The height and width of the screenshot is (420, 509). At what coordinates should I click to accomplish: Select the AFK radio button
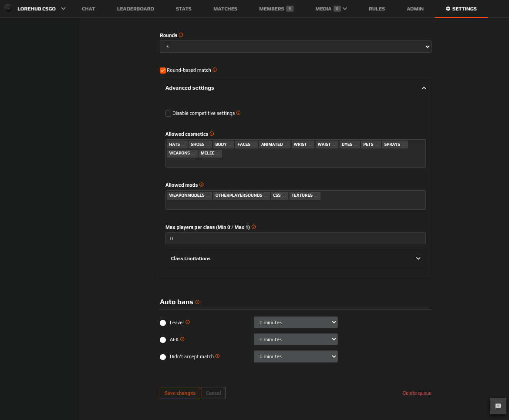click(163, 339)
